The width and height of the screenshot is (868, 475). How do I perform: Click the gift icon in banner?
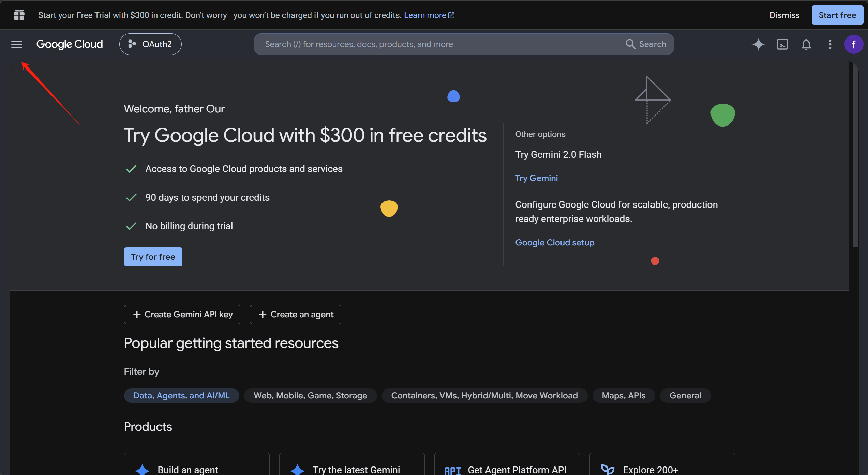(19, 15)
